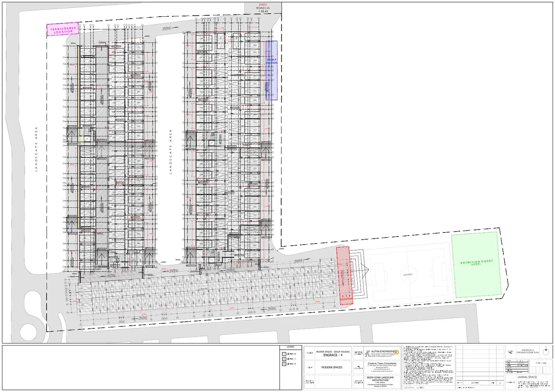Click the green Badminton Court area

point(476,264)
